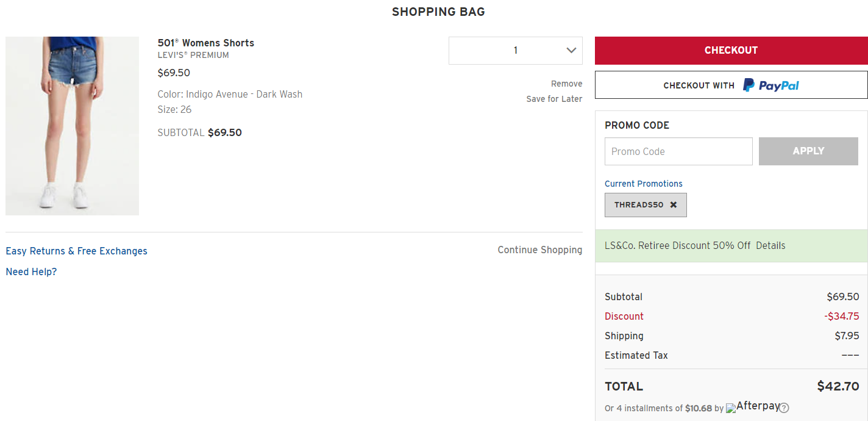Focus the Promo Code input field
Image resolution: width=868 pixels, height=421 pixels.
pos(678,151)
